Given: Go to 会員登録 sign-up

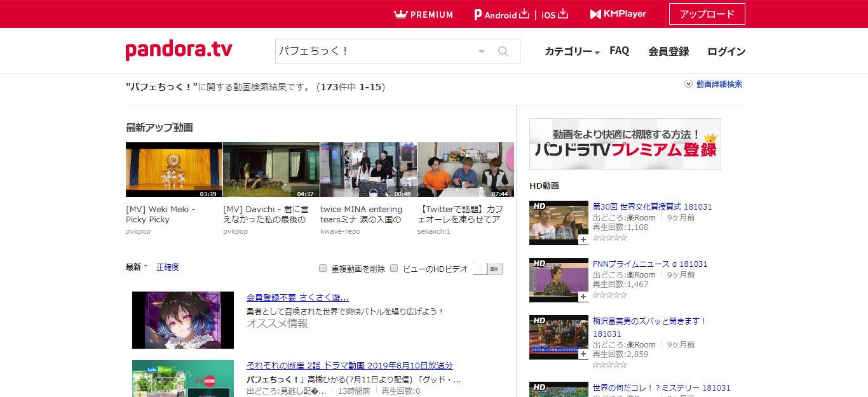Looking at the screenshot, I should (668, 51).
